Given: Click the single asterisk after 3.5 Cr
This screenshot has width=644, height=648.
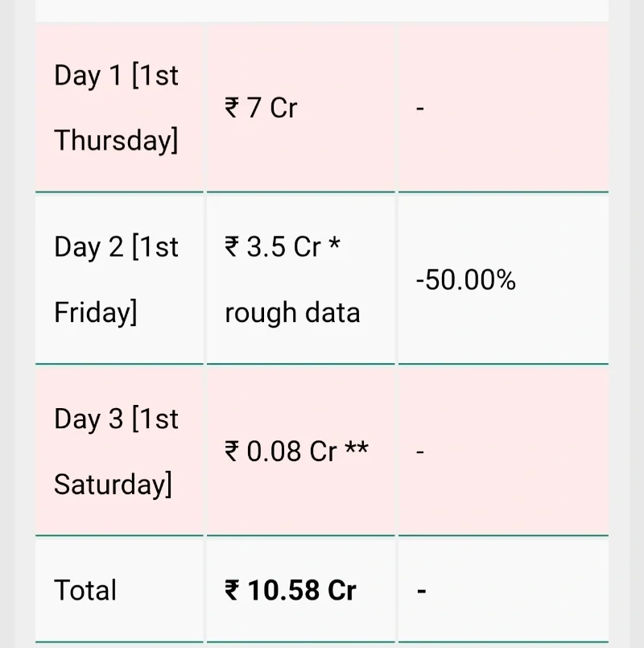Looking at the screenshot, I should (x=334, y=246).
